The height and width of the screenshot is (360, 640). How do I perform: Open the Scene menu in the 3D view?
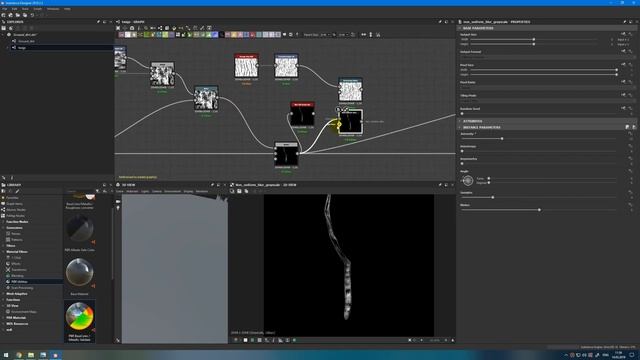click(x=120, y=191)
